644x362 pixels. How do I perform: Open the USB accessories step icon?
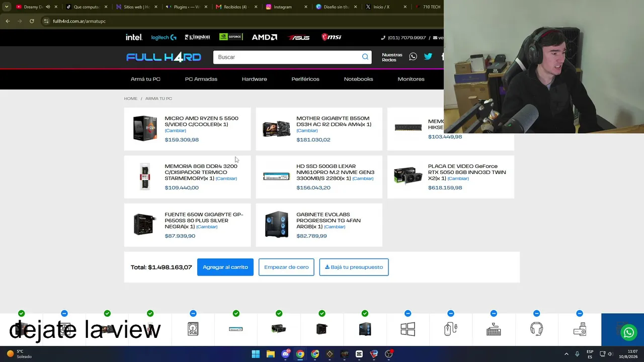580,329
